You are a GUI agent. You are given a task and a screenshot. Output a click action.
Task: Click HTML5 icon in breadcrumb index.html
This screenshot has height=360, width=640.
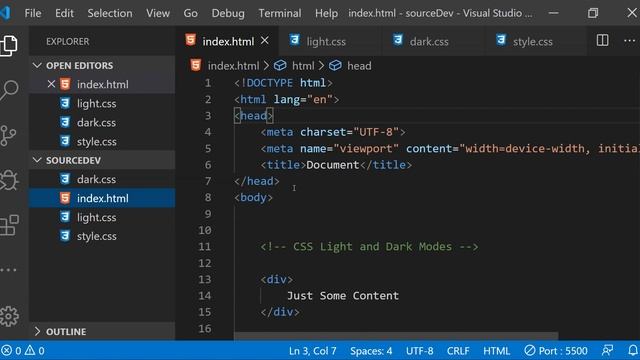(196, 65)
